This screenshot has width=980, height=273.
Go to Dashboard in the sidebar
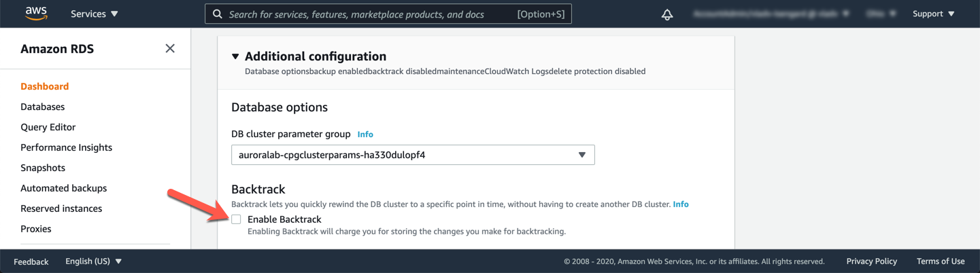point(45,86)
